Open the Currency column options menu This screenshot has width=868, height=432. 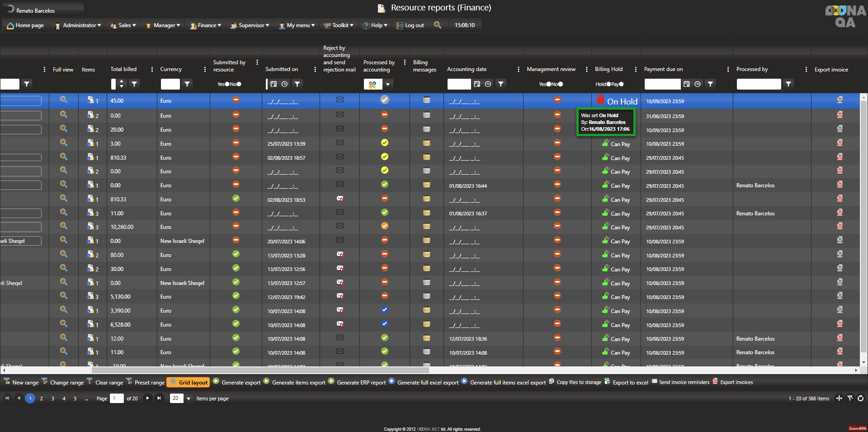205,69
